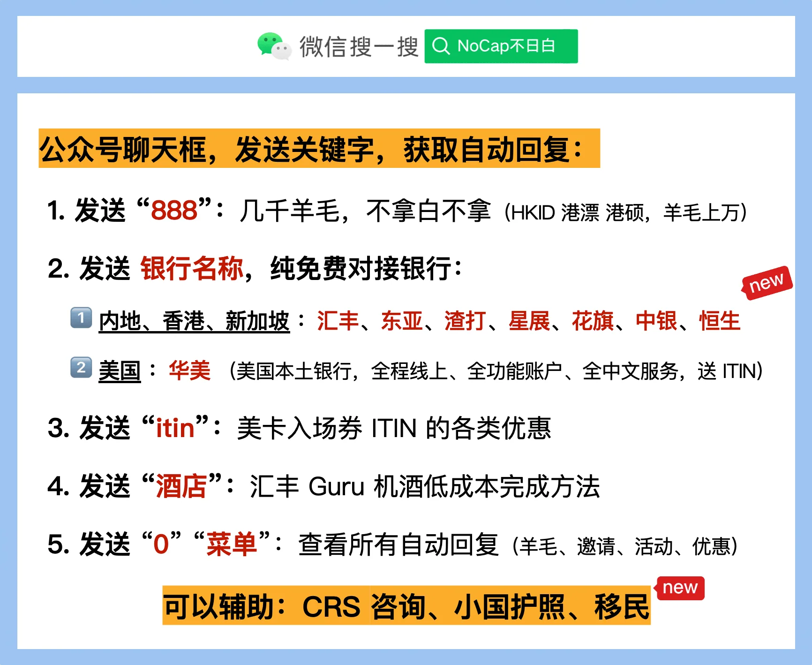
Task: Click the magnifier search icon
Action: tap(441, 46)
